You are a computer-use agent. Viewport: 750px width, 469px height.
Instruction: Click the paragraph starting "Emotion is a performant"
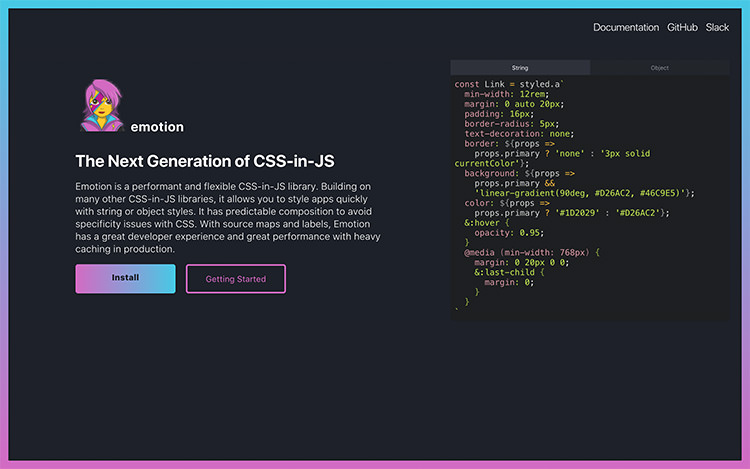[228, 218]
